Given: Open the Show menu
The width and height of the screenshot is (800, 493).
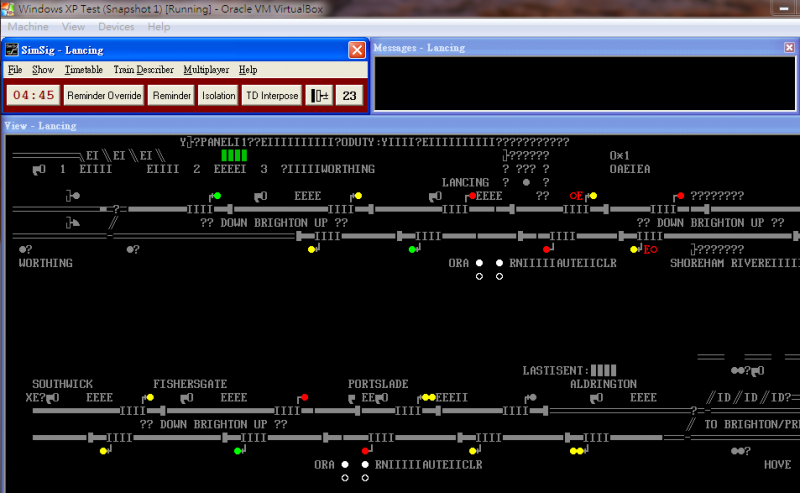Looking at the screenshot, I should [43, 69].
